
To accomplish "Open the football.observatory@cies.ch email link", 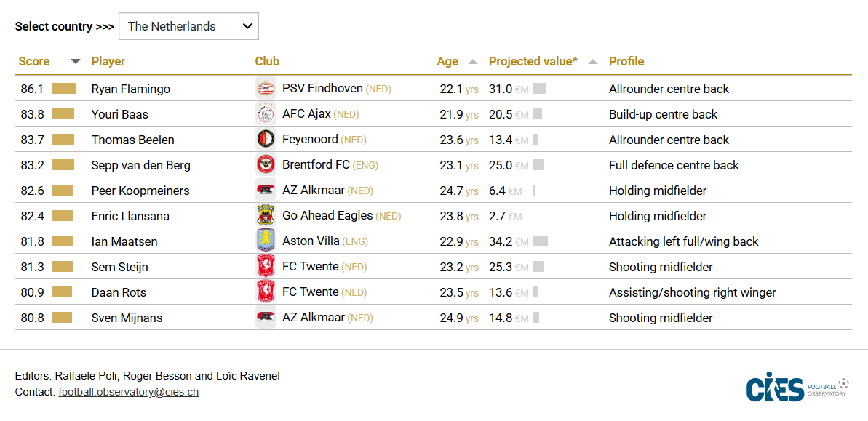I will tap(129, 392).
